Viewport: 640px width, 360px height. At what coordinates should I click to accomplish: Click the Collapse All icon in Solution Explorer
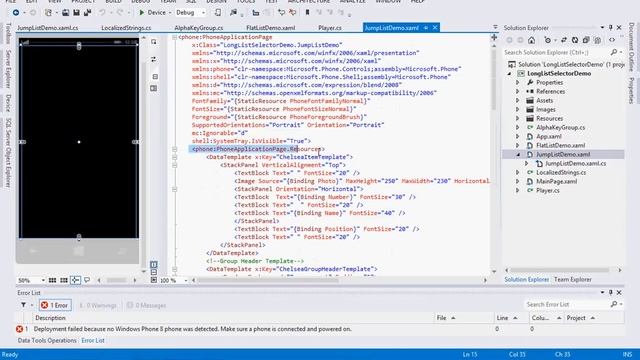point(586,40)
